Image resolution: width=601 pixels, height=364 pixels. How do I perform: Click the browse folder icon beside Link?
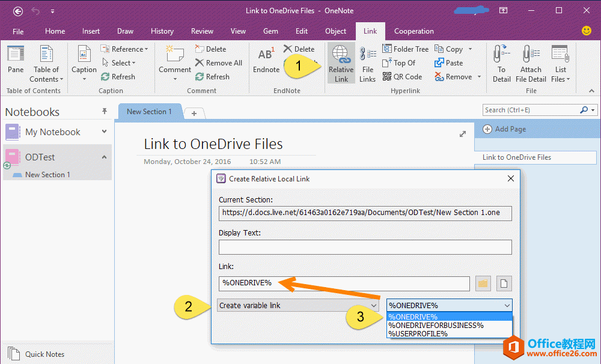coord(483,284)
